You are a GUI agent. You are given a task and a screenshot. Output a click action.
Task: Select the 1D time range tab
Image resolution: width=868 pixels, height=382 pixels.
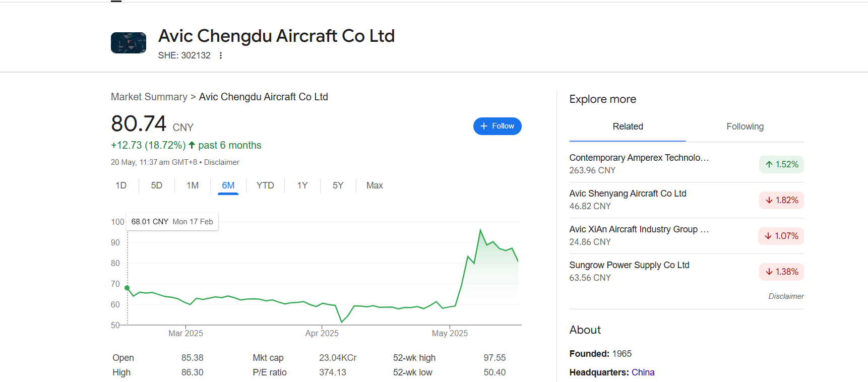click(121, 185)
